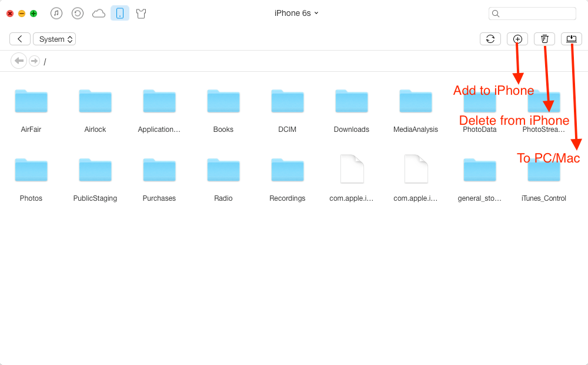The height and width of the screenshot is (365, 588).
Task: Select the Books folder
Action: pyautogui.click(x=223, y=101)
